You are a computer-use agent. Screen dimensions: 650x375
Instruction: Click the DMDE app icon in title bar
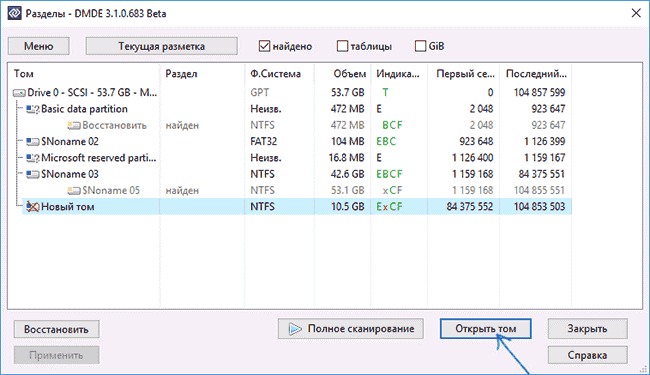point(15,13)
